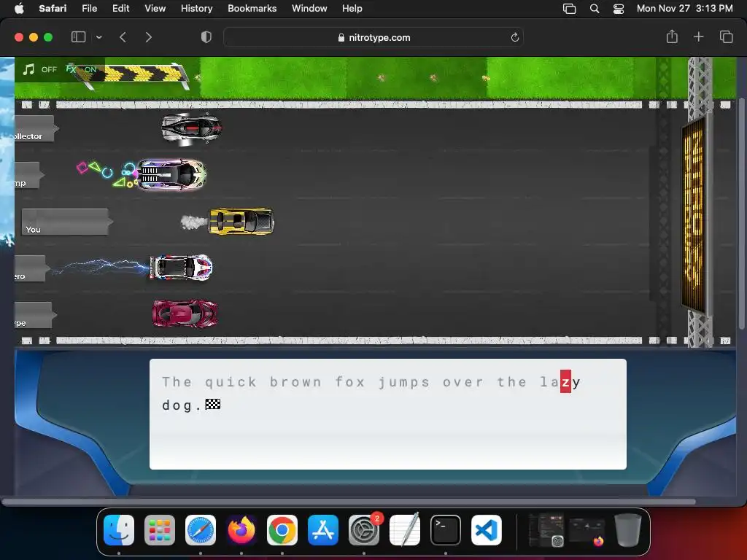
Task: Click the checkered finish flag in text
Action: point(212,405)
